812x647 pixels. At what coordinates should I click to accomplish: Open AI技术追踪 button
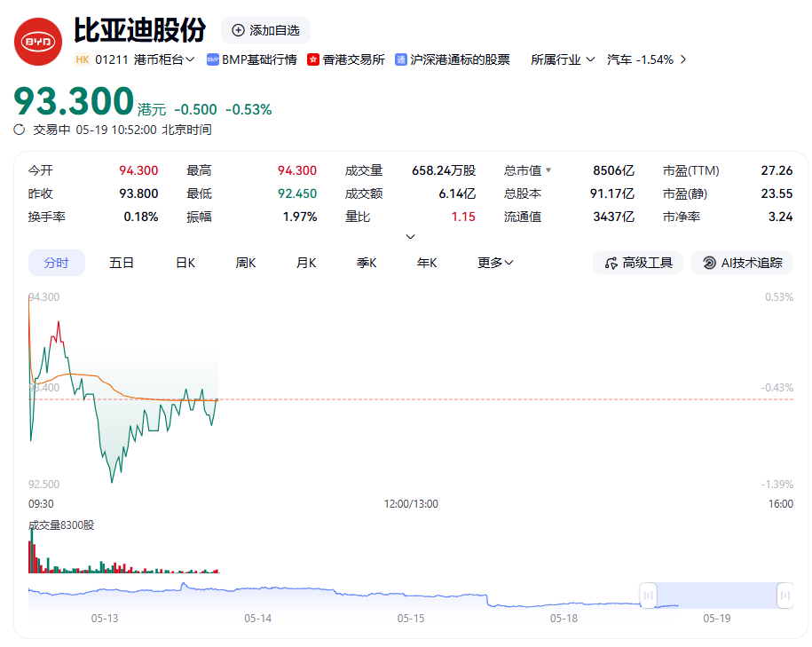tap(742, 264)
